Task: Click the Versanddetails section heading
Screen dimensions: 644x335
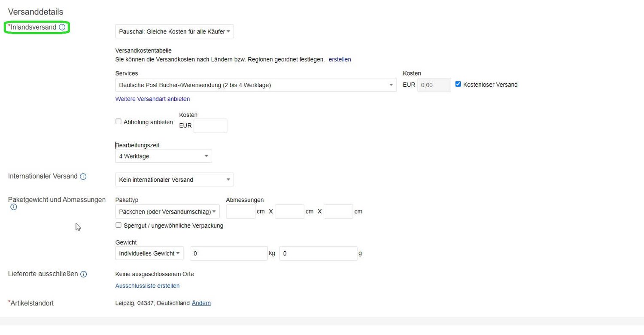Action: 36,12
